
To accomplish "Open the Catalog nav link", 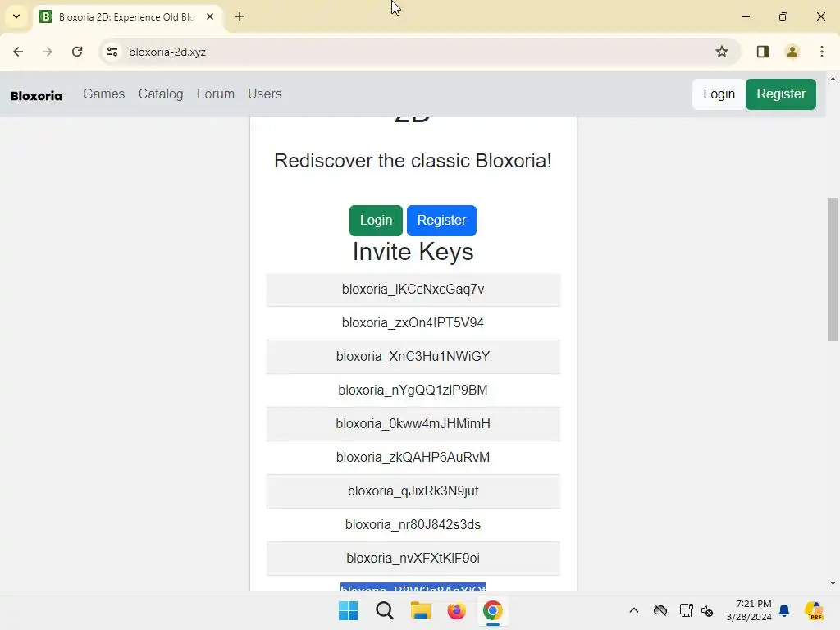I will coord(161,94).
